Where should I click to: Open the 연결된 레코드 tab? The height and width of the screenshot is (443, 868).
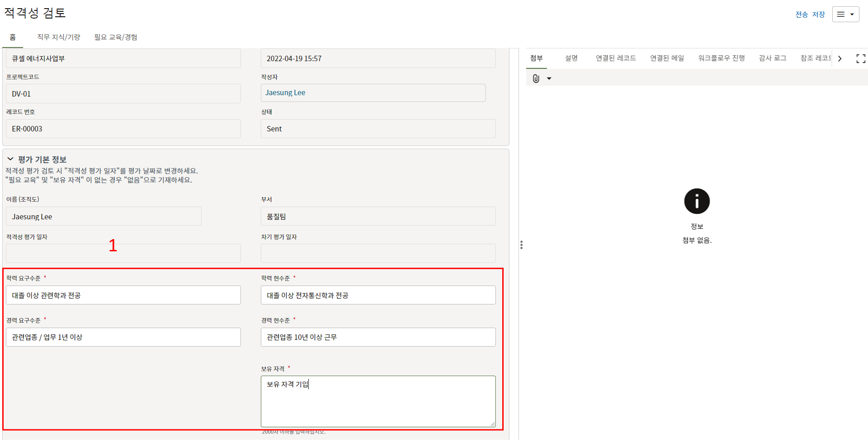(x=615, y=58)
